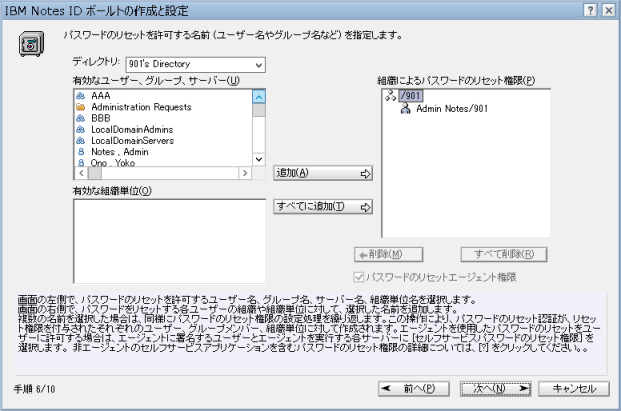Select LocalDomainAdmins in the list

[132, 129]
